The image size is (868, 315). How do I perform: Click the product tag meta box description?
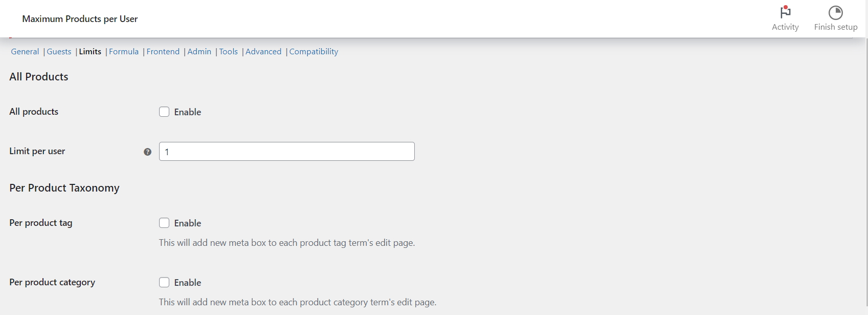pos(287,243)
